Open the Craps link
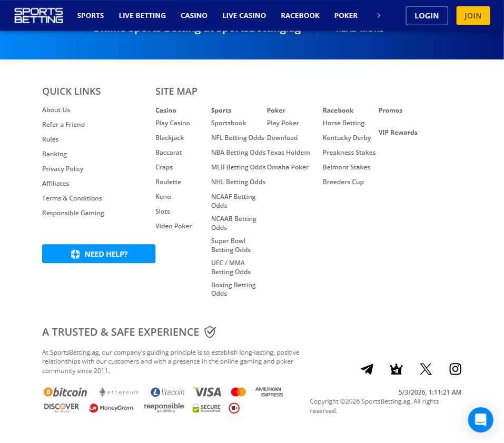This screenshot has width=504, height=443. tap(164, 167)
